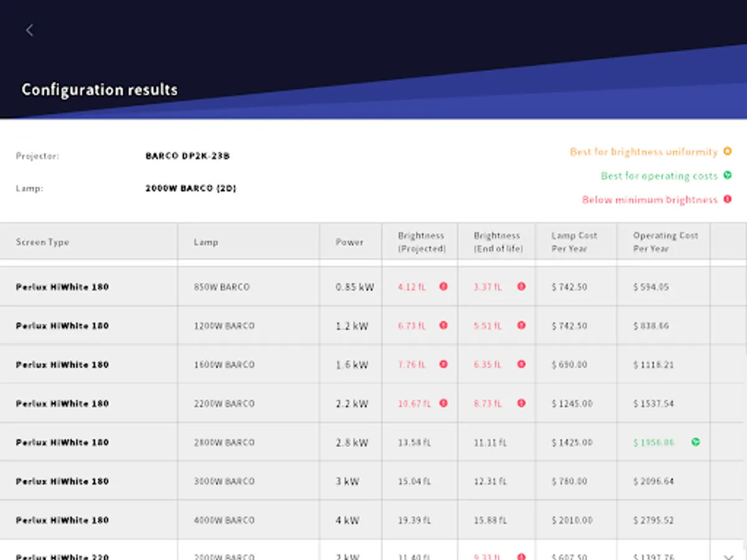
Task: Click the Best for brightness uniformity label
Action: [644, 152]
